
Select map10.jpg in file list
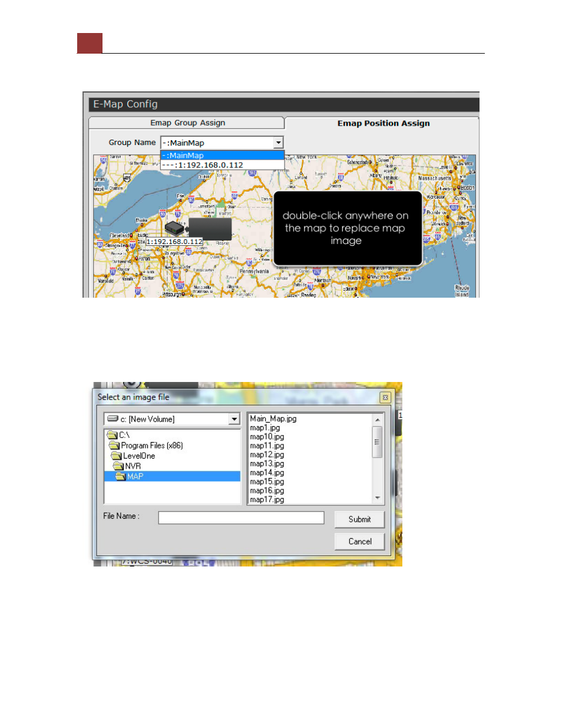(267, 437)
